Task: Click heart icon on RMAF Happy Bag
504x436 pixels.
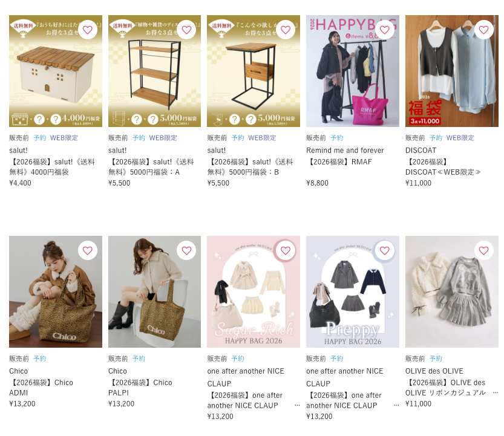Action: 384,30
